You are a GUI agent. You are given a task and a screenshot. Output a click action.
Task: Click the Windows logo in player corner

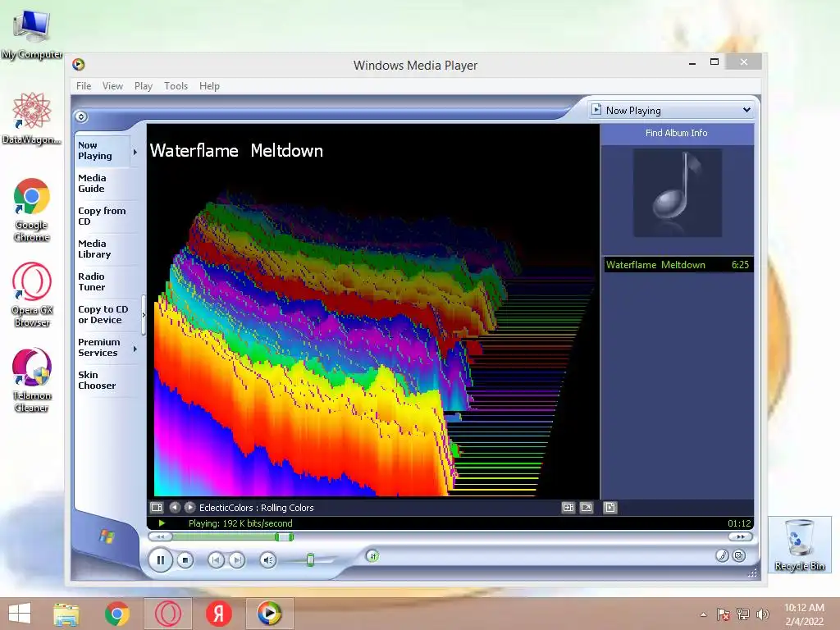pyautogui.click(x=107, y=536)
